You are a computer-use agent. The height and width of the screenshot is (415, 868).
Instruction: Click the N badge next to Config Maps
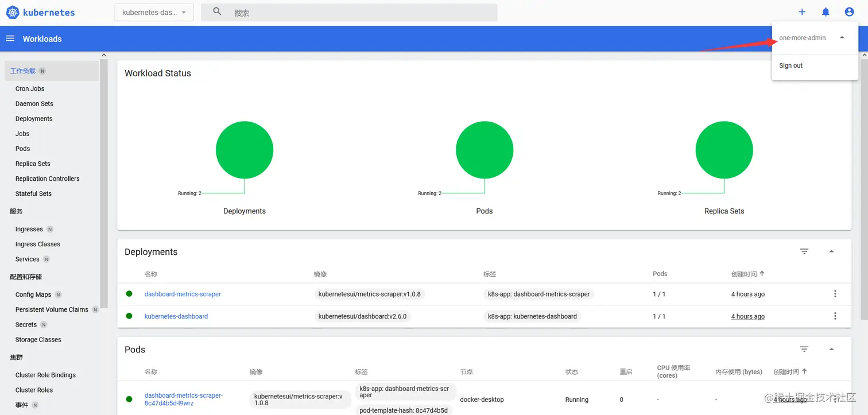click(58, 294)
